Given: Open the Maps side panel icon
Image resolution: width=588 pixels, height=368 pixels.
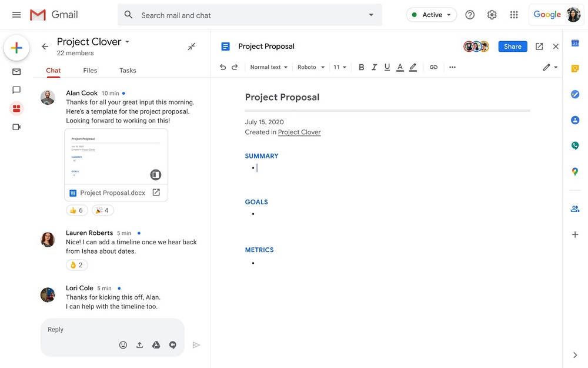Looking at the screenshot, I should (x=575, y=171).
